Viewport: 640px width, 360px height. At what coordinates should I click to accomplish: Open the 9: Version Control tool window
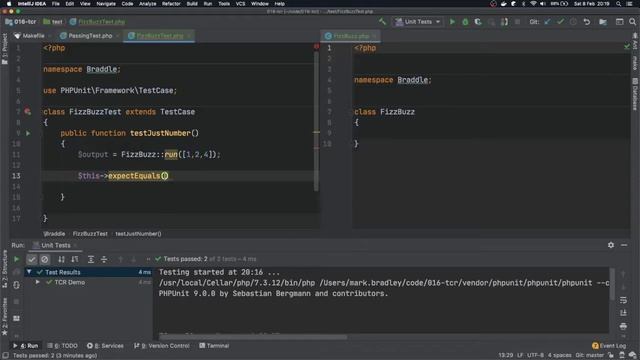click(162, 346)
